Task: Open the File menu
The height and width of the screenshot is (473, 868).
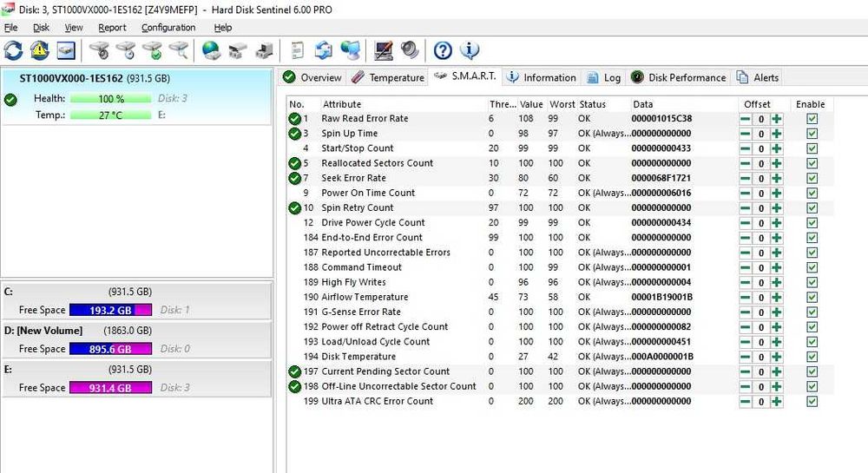Action: click(10, 27)
